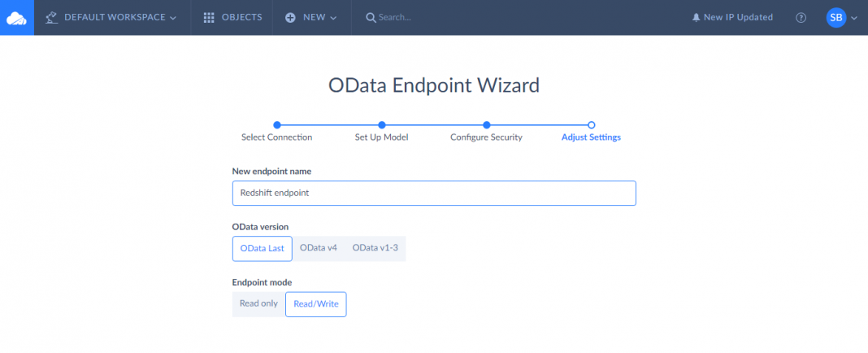Click the notification bell icon
The width and height of the screenshot is (868, 353).
(696, 17)
